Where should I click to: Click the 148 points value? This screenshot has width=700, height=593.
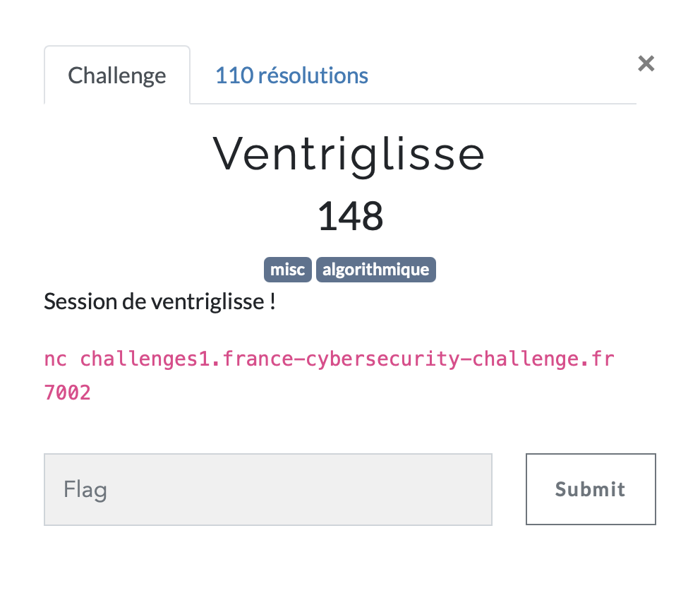[x=350, y=216]
